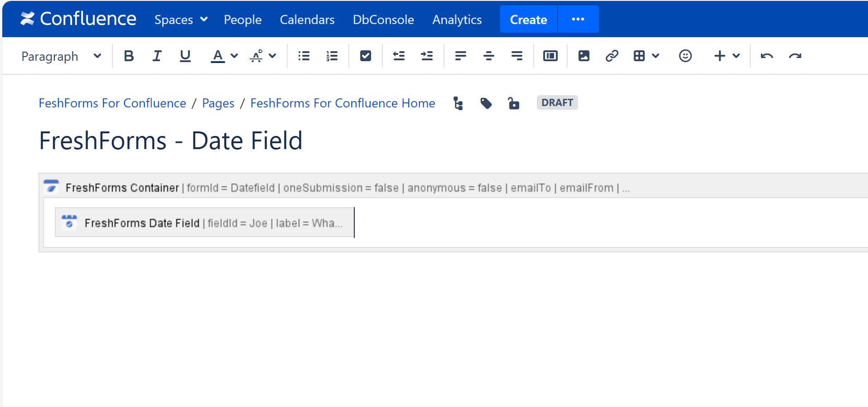Image resolution: width=868 pixels, height=407 pixels.
Task: Expand the table options dropdown
Action: click(x=656, y=56)
